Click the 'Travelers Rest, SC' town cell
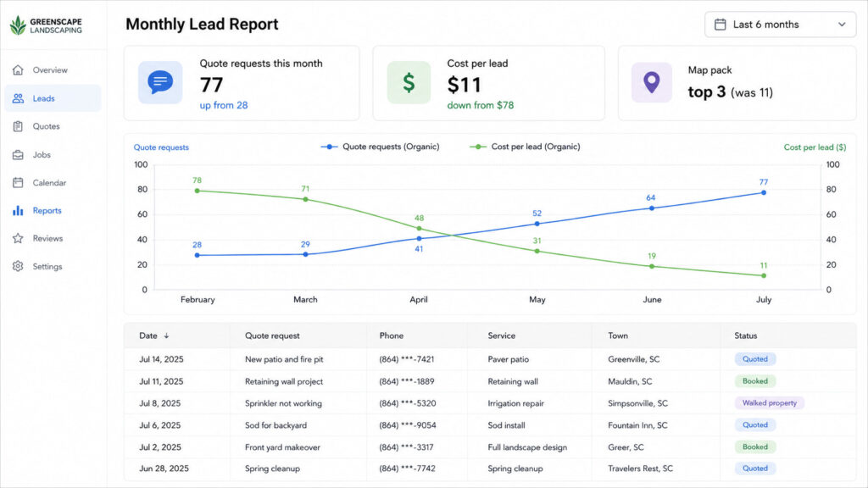 (x=641, y=468)
